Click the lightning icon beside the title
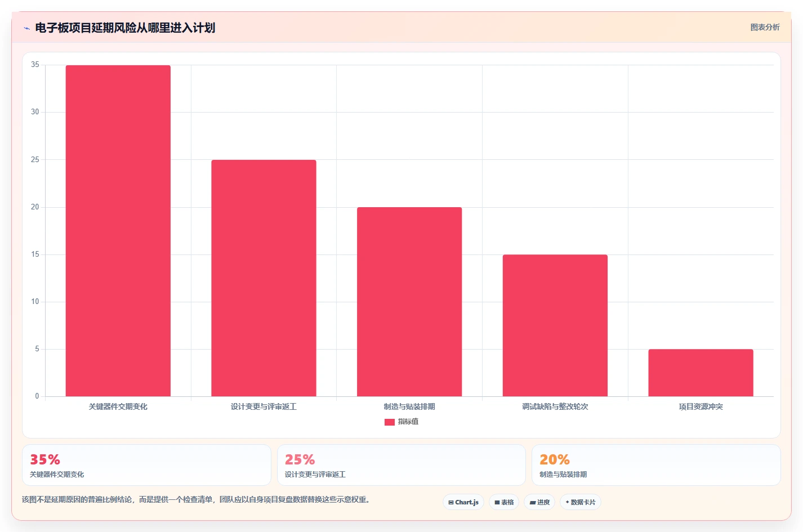The height and width of the screenshot is (532, 803). coord(26,28)
